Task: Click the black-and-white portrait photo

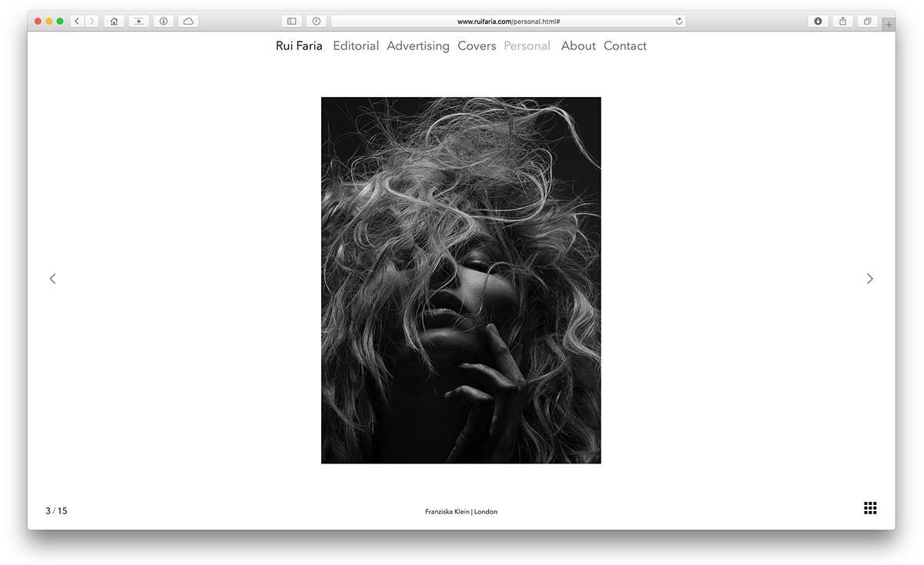Action: point(461,280)
